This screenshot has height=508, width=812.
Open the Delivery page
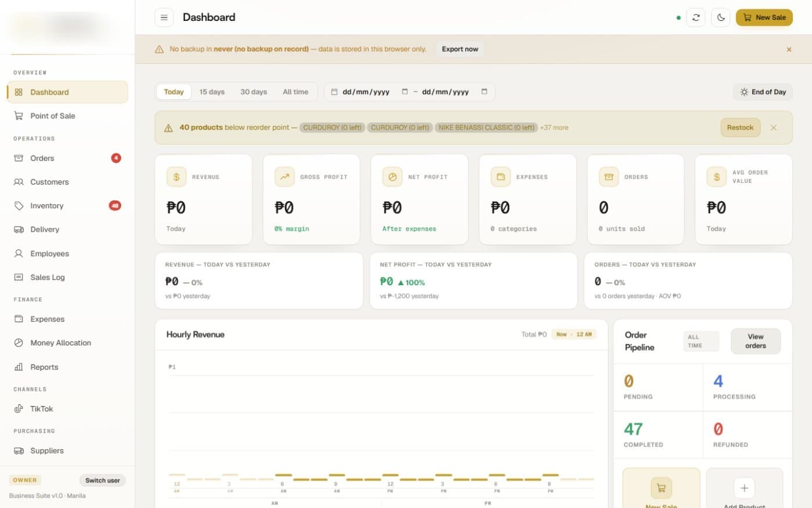coord(67,230)
